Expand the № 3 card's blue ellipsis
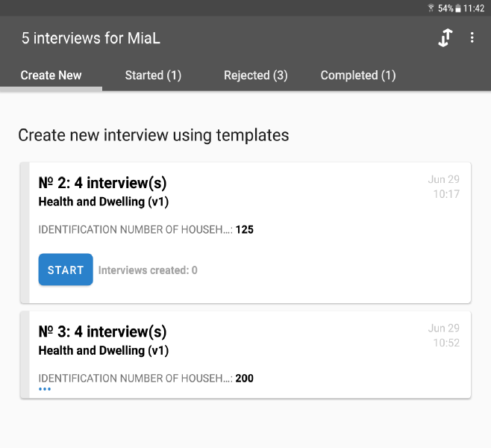The height and width of the screenshot is (448, 491). [x=45, y=389]
